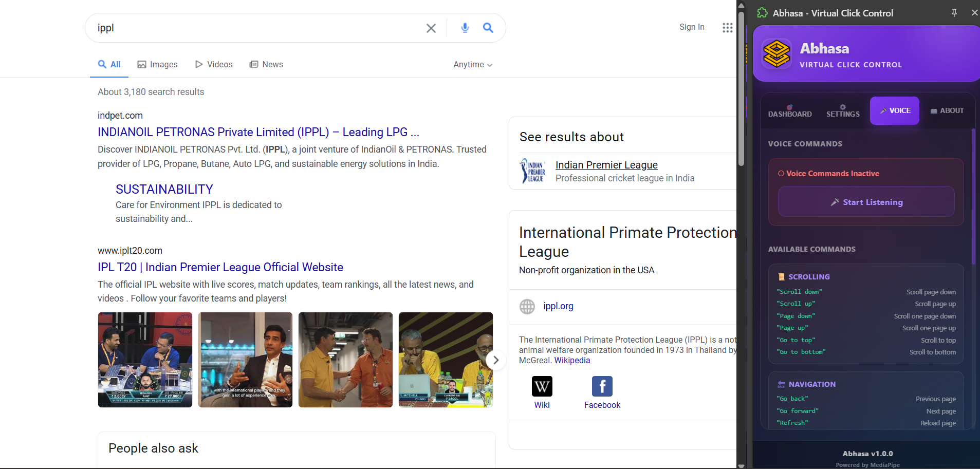Click the International Primate Protection League heading
The image size is (980, 469).
pos(628,242)
